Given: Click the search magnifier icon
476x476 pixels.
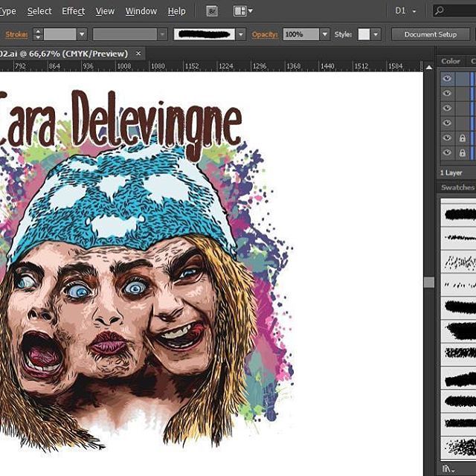Looking at the screenshot, I should point(440,11).
